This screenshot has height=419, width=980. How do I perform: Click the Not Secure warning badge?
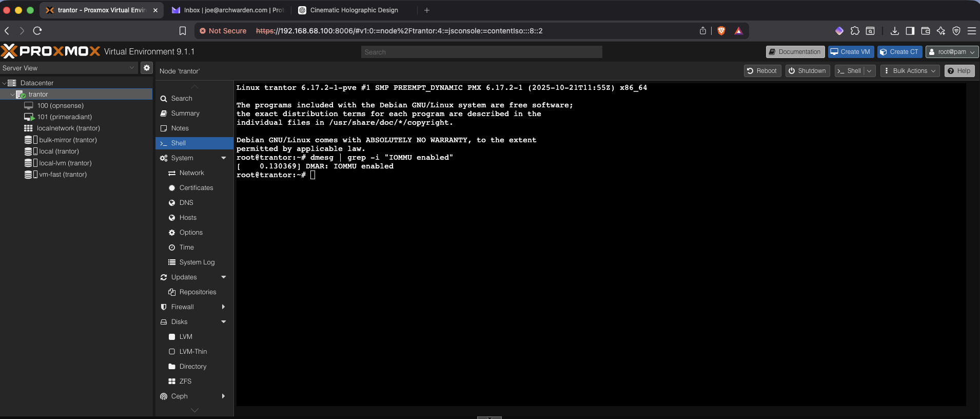[x=223, y=31]
